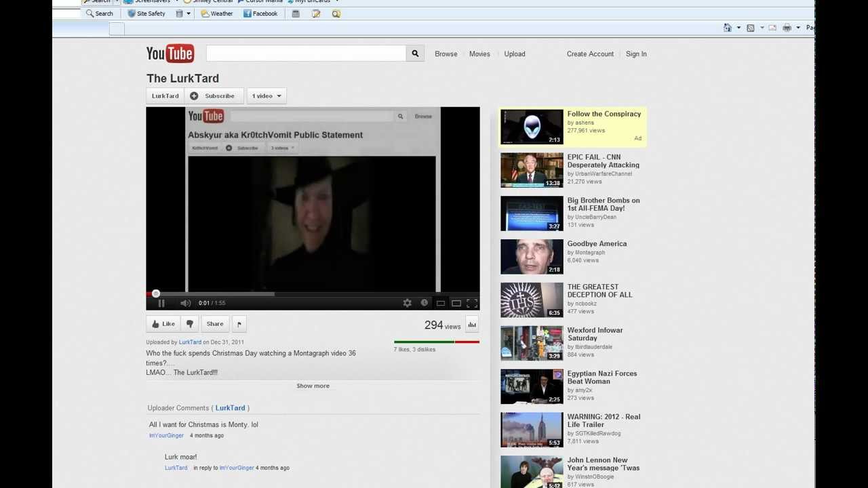Open 'EPIC FAIL - CNN' video thumbnail
This screenshot has width=868, height=488.
pyautogui.click(x=532, y=170)
